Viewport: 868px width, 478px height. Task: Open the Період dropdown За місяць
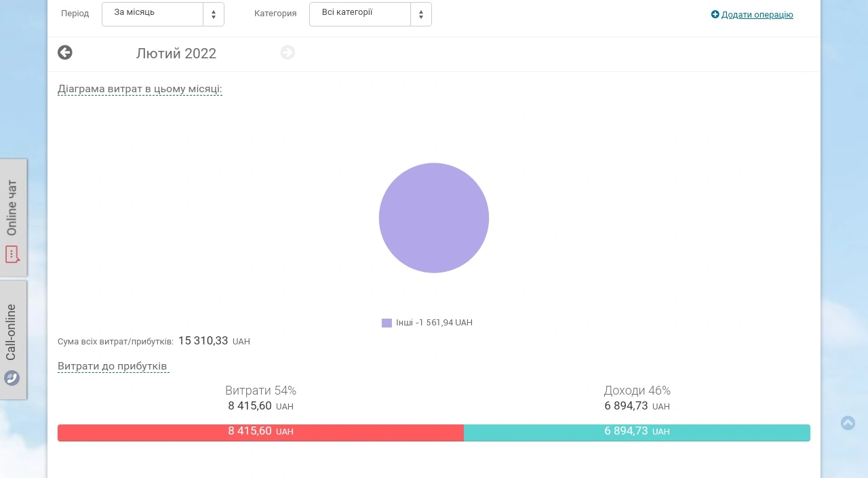click(x=163, y=14)
